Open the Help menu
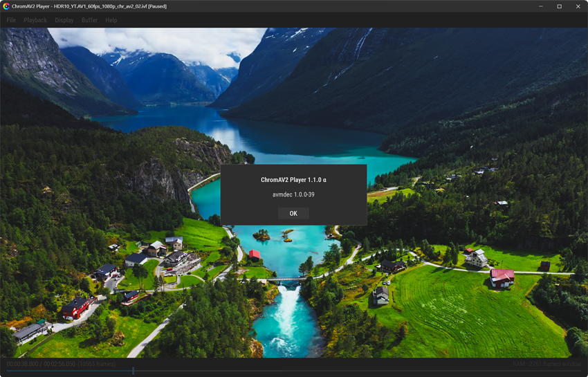 (111, 20)
